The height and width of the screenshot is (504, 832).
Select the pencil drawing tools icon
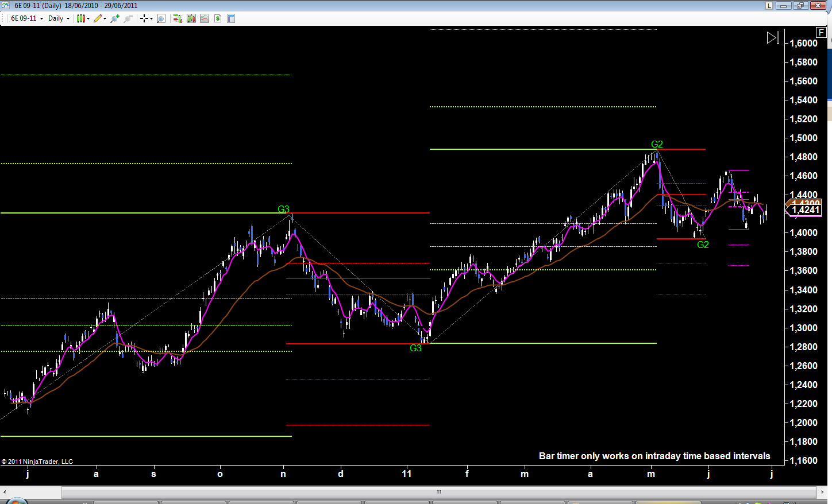pos(98,18)
